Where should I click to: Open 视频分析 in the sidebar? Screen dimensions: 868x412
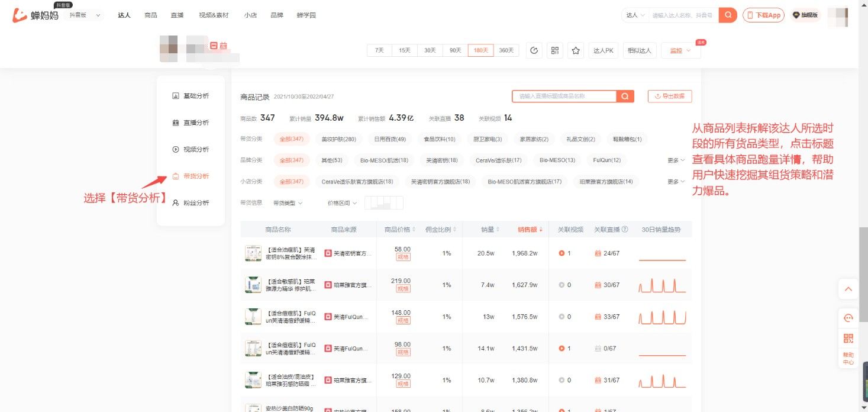point(195,149)
